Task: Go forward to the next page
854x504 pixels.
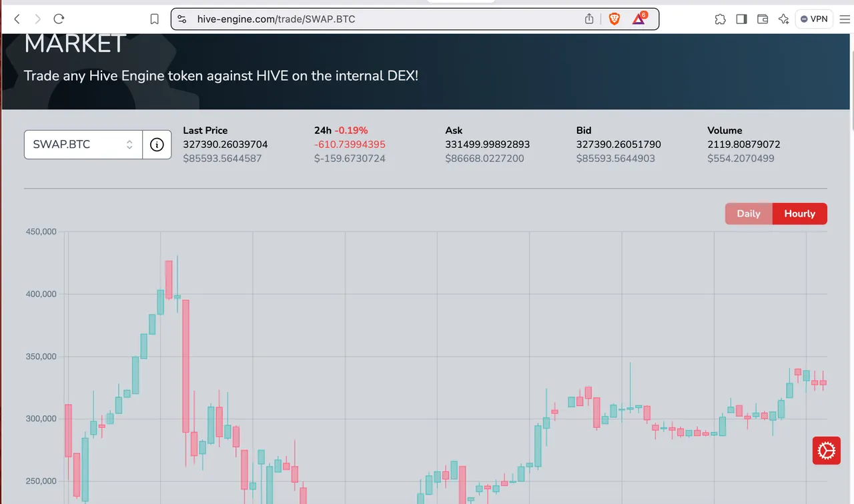Action: pyautogui.click(x=38, y=19)
